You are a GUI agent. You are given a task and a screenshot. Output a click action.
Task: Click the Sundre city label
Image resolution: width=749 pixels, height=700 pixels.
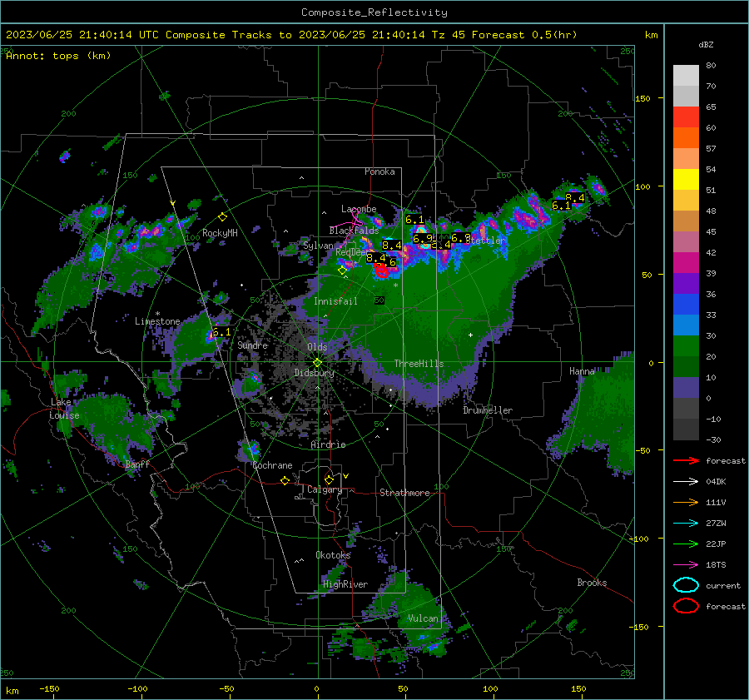(252, 345)
